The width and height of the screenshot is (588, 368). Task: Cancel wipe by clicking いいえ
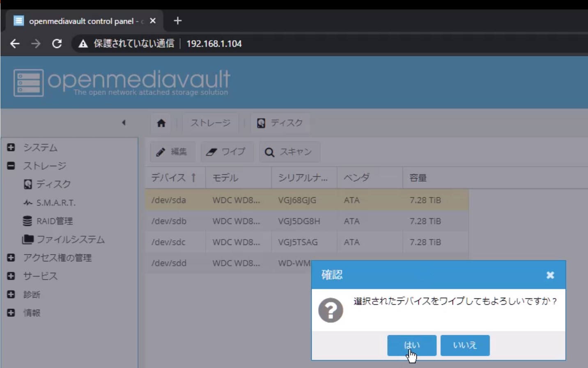(465, 345)
